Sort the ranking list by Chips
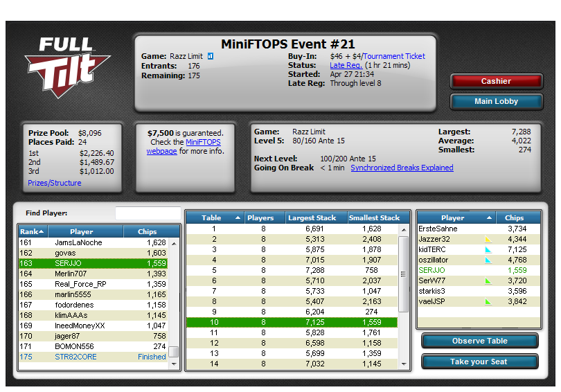The image size is (561, 392). tap(151, 231)
